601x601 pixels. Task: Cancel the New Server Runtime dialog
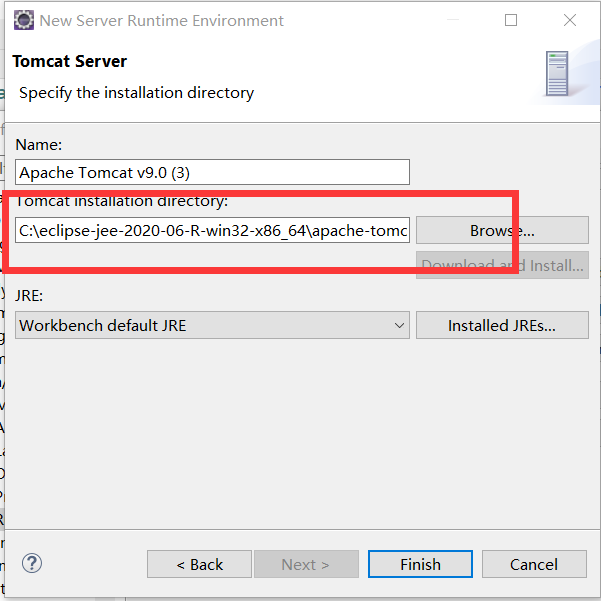534,564
